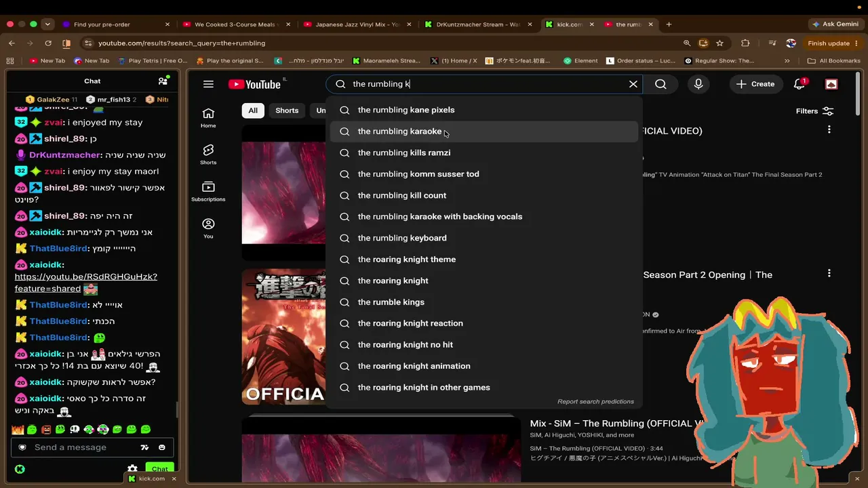The image size is (868, 488).
Task: Open the All Bookmarks folder
Action: 833,61
